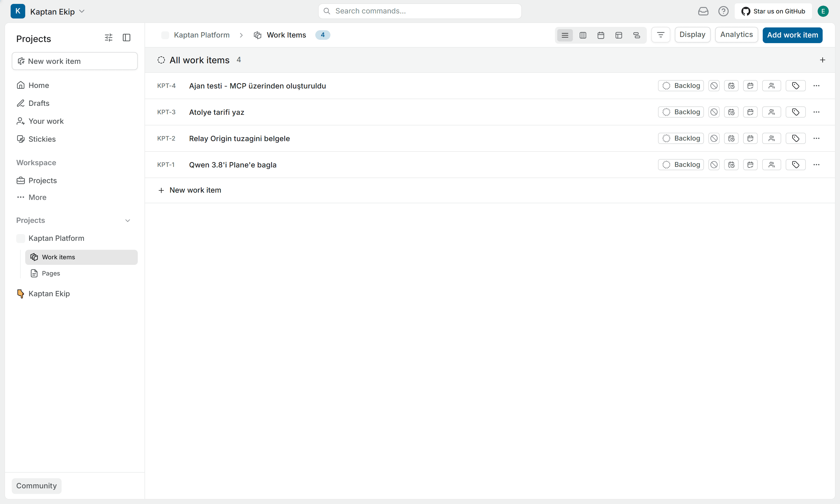Change Backlog state on KPT-1
This screenshot has width=840, height=504.
(x=681, y=165)
